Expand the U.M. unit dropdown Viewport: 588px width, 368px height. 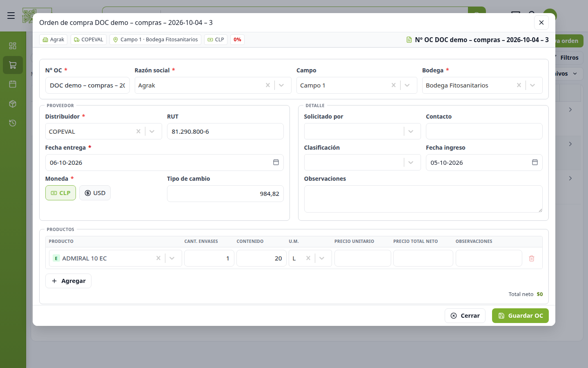click(x=322, y=258)
